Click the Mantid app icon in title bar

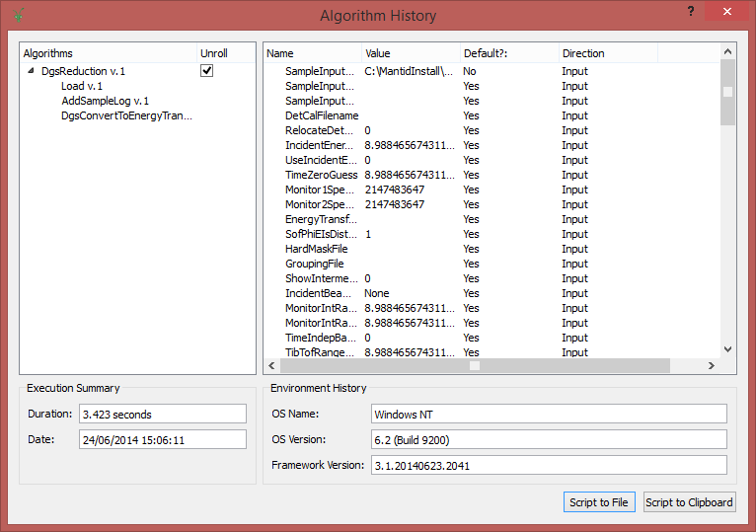[19, 15]
